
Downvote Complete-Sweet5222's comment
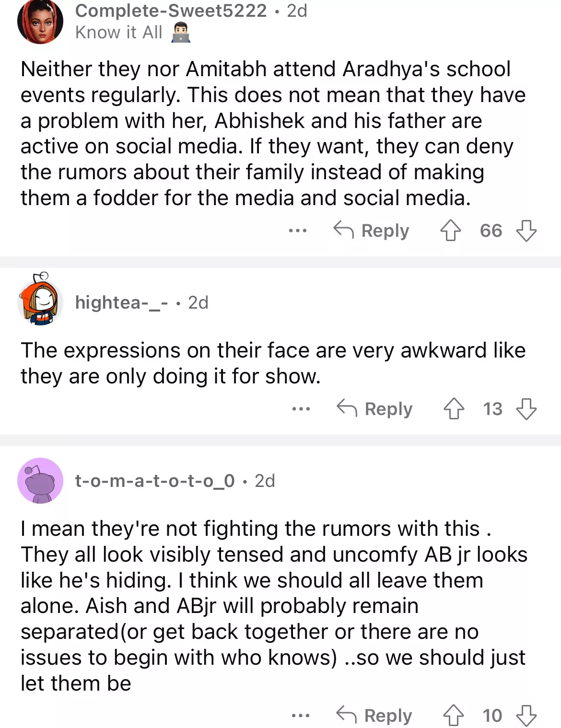click(x=526, y=231)
